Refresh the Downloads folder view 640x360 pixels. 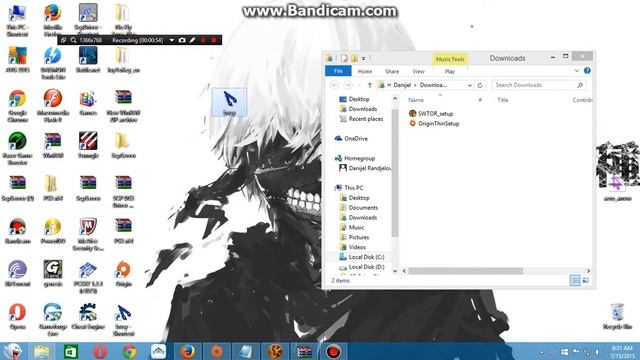pyautogui.click(x=480, y=85)
